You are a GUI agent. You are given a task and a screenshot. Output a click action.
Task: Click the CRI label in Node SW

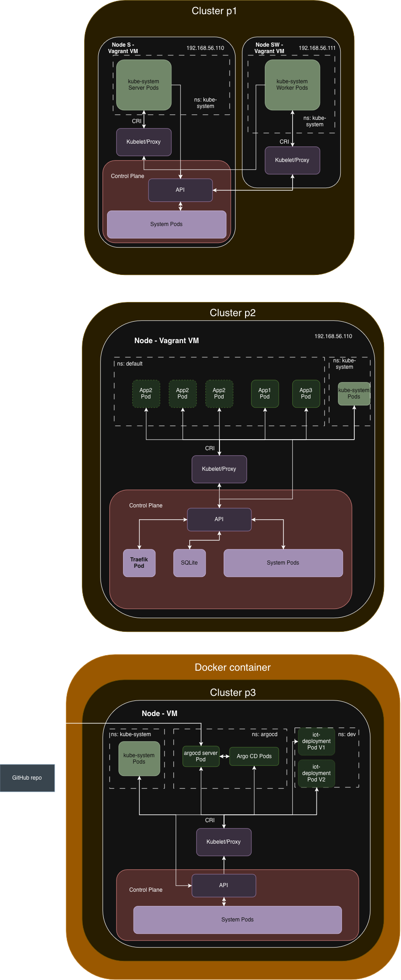[284, 142]
